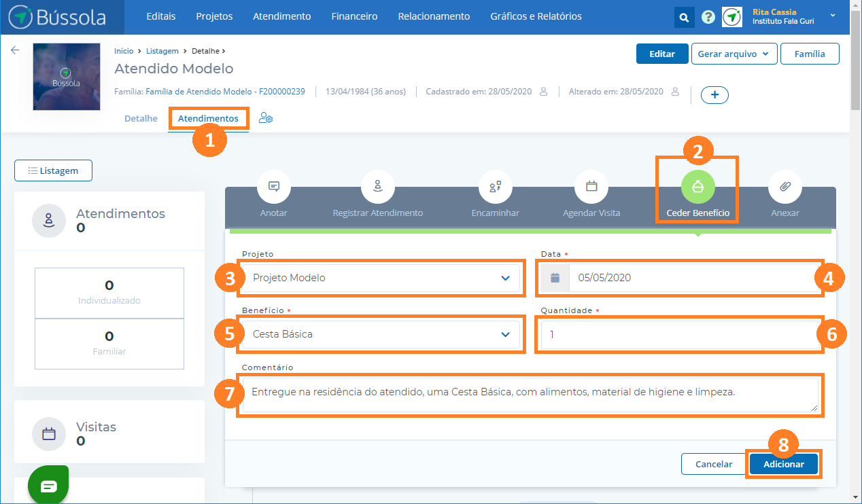The width and height of the screenshot is (862, 504).
Task: Click the plus button beside Alterado em
Action: coord(714,95)
